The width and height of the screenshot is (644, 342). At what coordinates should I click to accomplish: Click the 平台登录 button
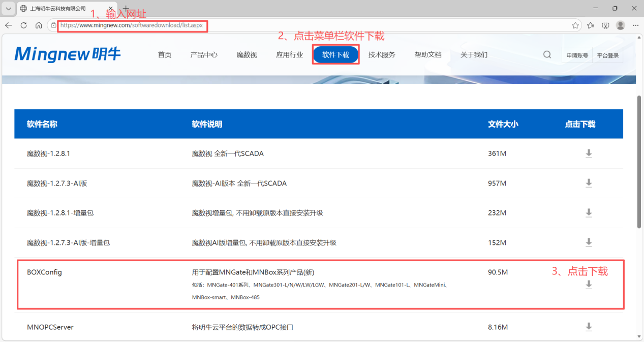[608, 55]
